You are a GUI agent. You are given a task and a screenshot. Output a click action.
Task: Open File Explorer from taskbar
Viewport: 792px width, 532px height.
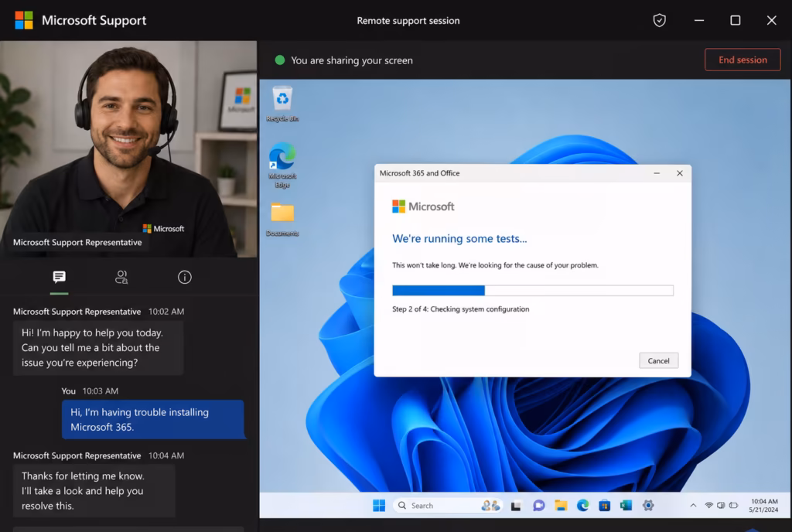click(561, 505)
